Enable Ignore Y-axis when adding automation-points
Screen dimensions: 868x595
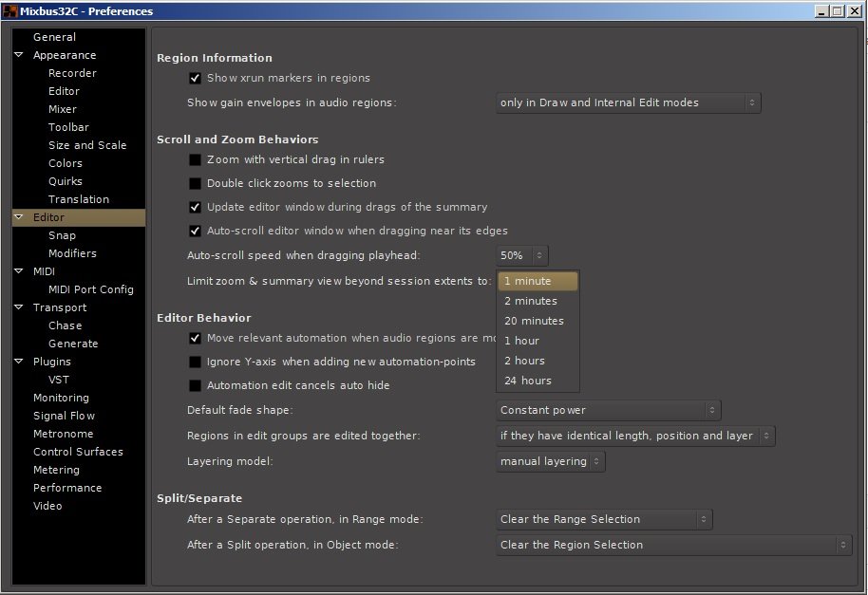[x=195, y=362]
